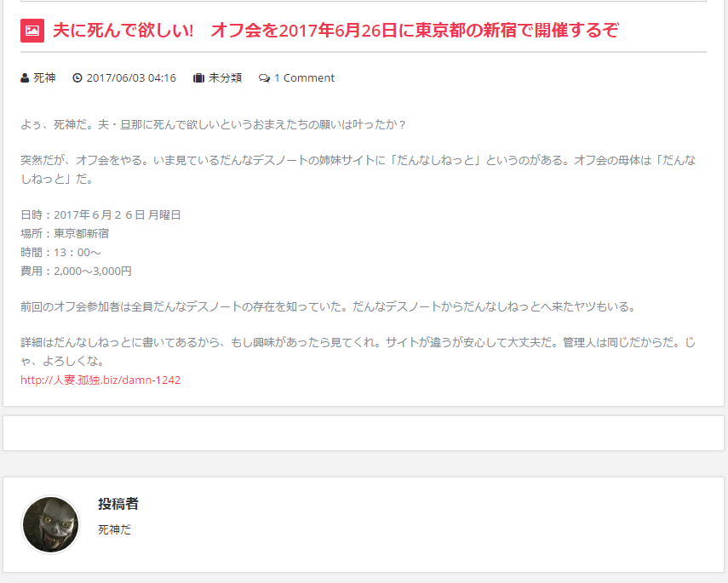Click the post date 2017/06/03 04:16

click(131, 78)
